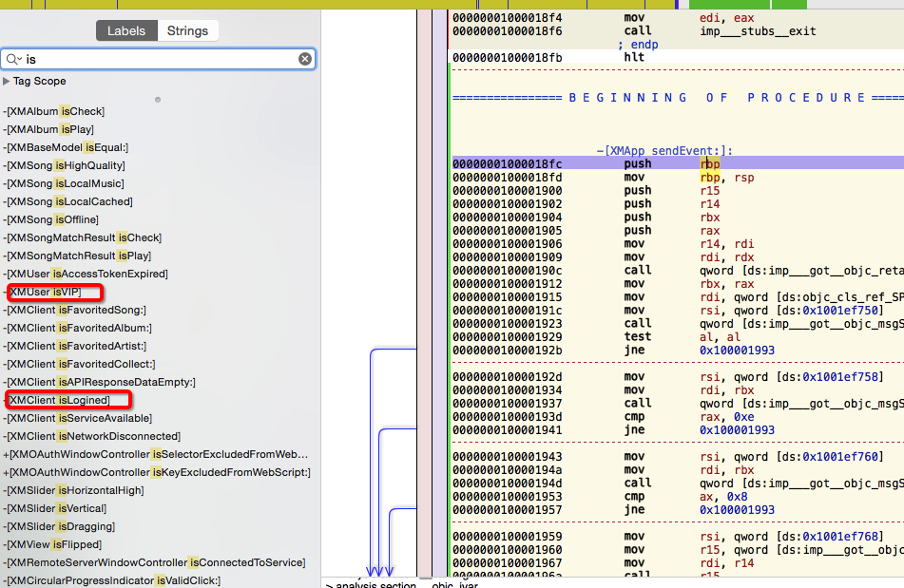The height and width of the screenshot is (588, 904).
Task: Click jump target at address 100001957
Action: coord(737,510)
